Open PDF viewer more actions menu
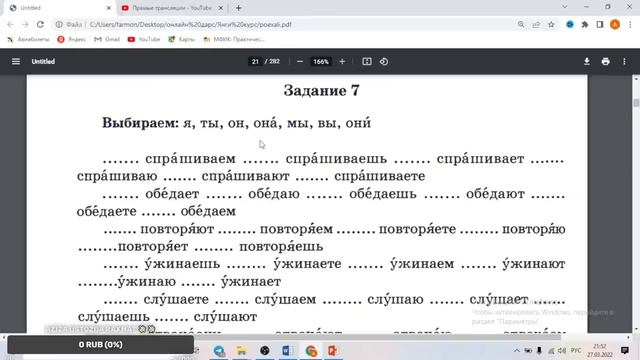 624,61
